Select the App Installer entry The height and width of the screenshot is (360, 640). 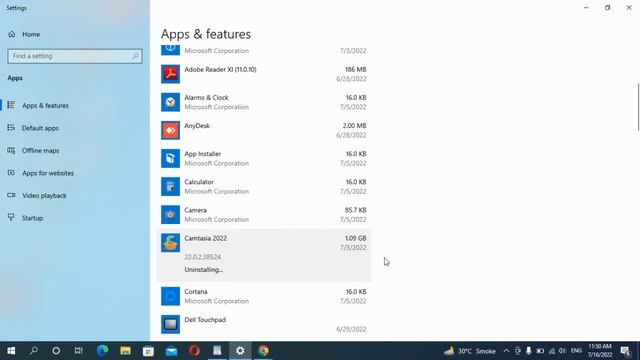pos(264,158)
